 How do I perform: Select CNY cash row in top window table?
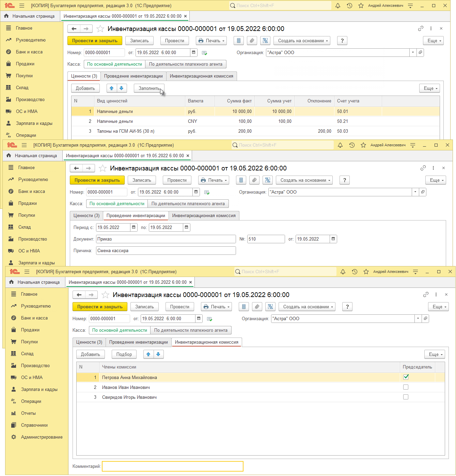255,121
